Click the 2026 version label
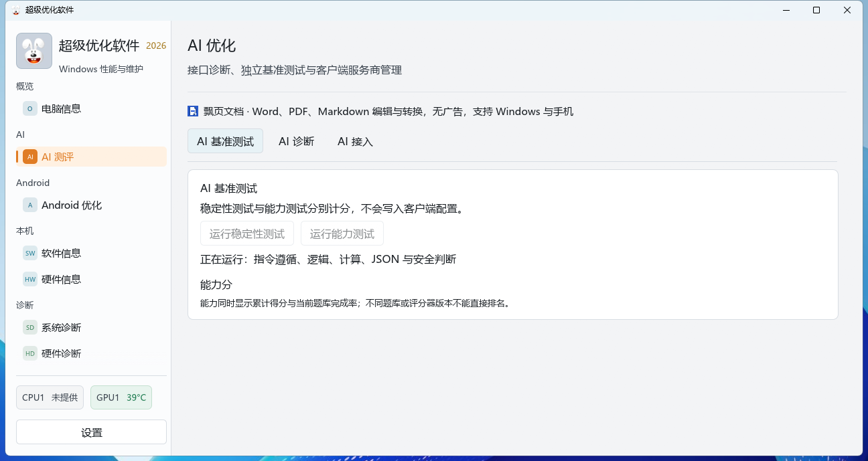Viewport: 868px width, 461px height. [156, 45]
